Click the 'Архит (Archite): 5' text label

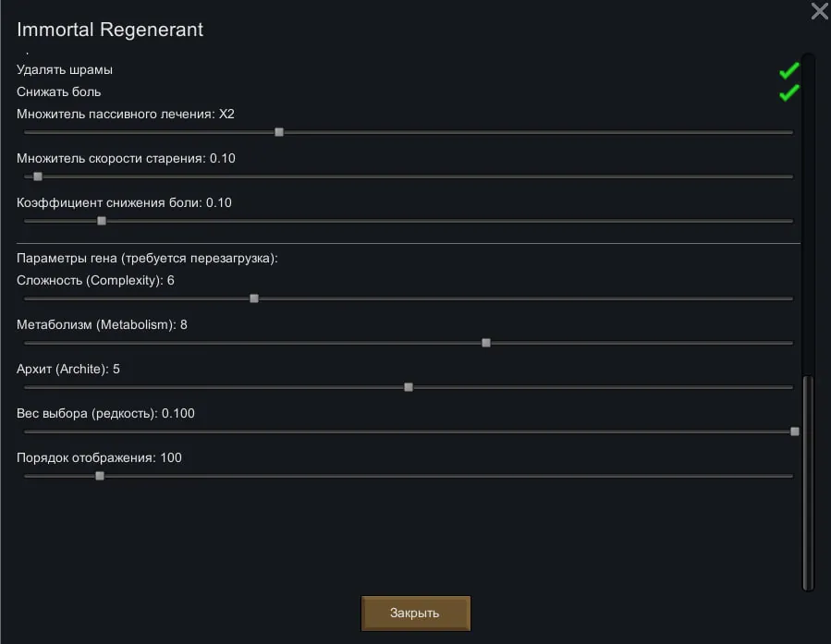pos(68,370)
